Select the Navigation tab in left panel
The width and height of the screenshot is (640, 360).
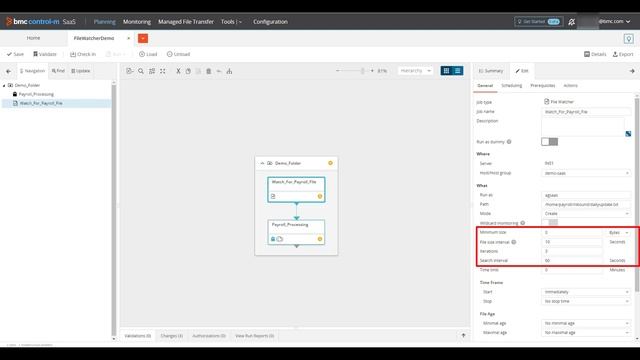32,71
